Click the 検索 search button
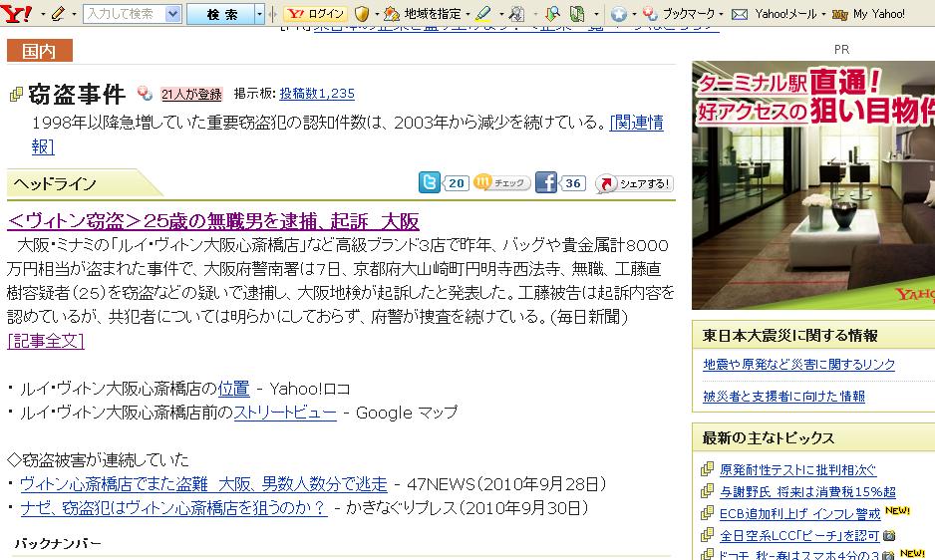The width and height of the screenshot is (935, 560). [x=221, y=13]
